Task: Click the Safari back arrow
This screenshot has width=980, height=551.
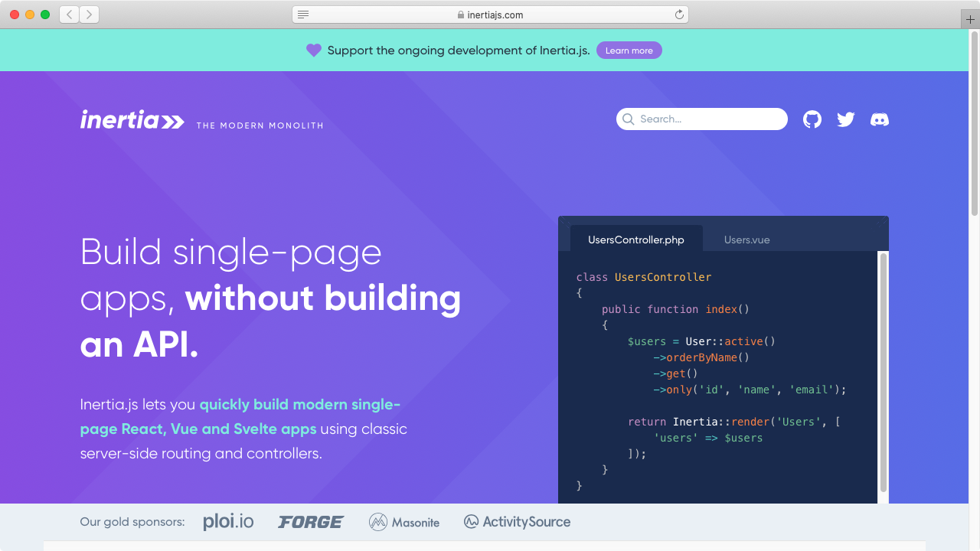Action: [69, 15]
